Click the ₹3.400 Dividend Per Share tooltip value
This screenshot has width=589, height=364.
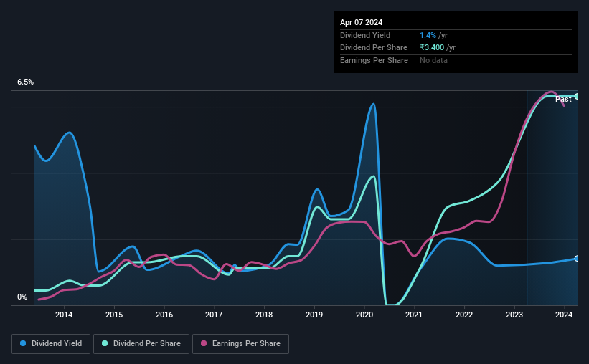coord(432,48)
